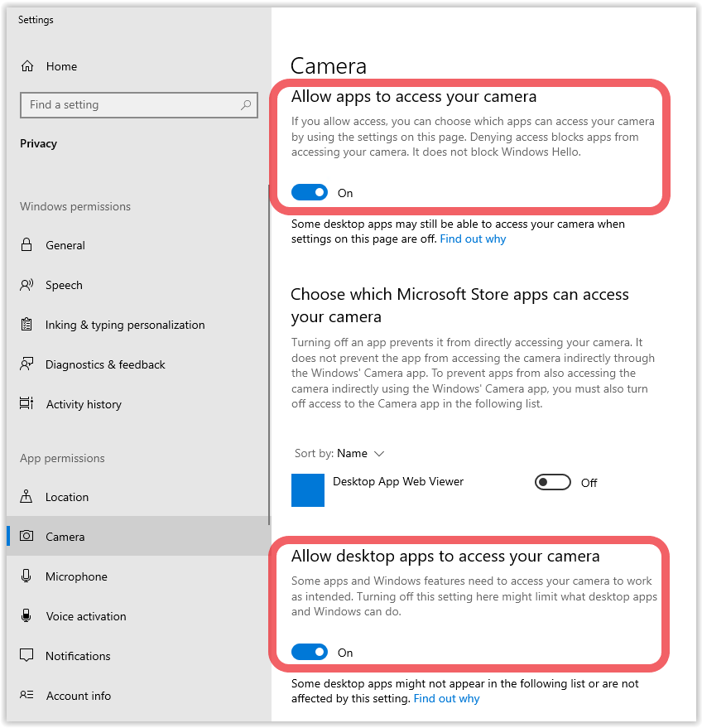Image resolution: width=702 pixels, height=728 pixels.
Task: Open Notifications permissions
Action: click(78, 656)
